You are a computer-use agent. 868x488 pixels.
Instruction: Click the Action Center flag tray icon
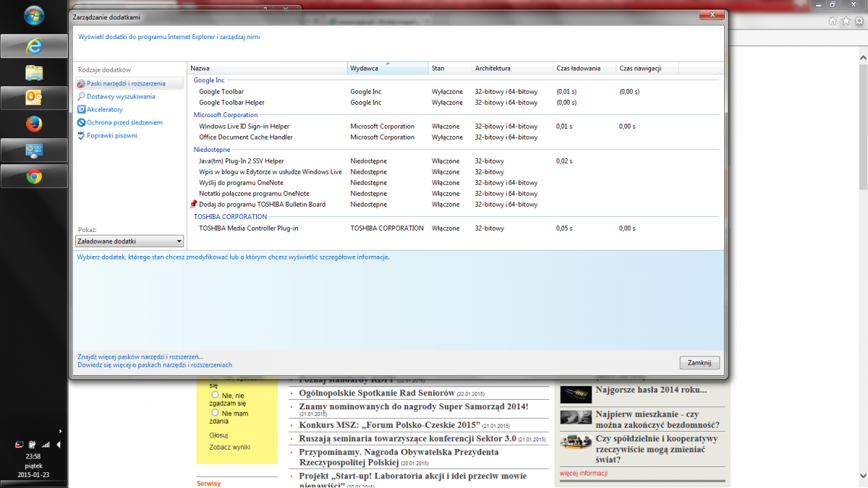[x=20, y=444]
